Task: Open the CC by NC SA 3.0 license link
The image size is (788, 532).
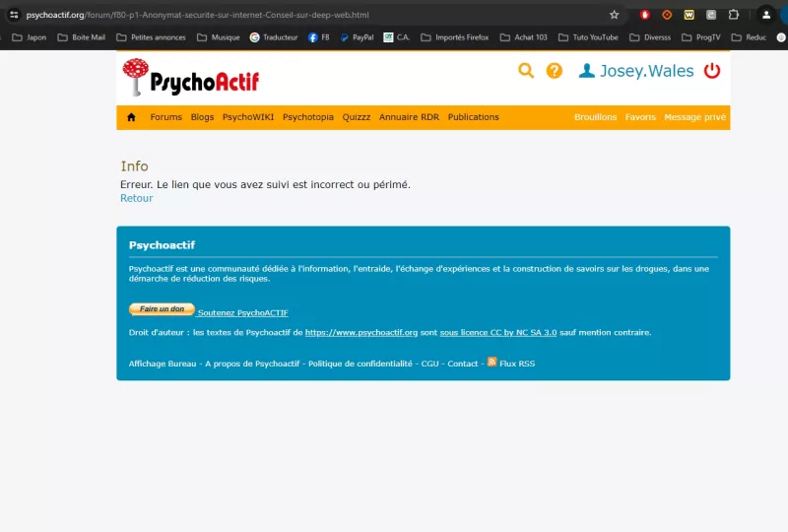Action: (x=497, y=333)
